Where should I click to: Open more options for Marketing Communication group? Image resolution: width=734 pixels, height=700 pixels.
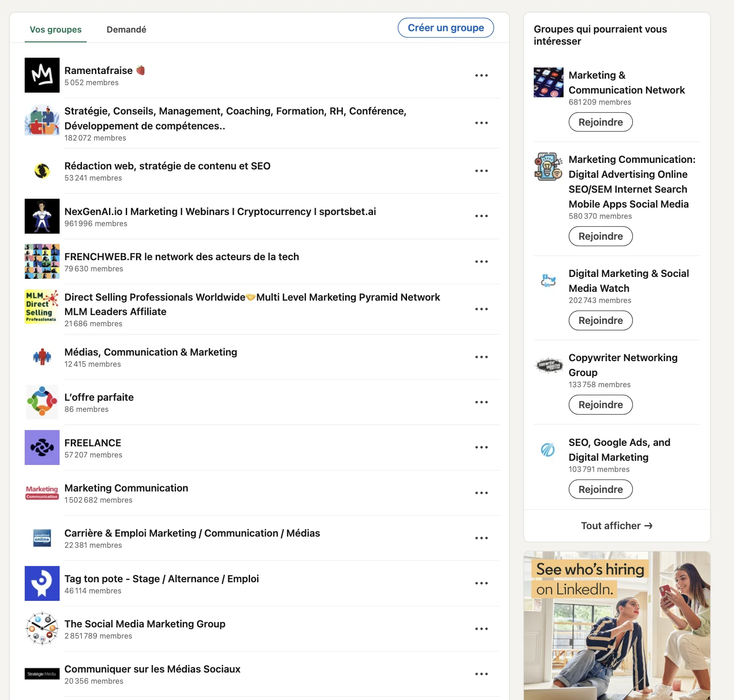pyautogui.click(x=482, y=493)
